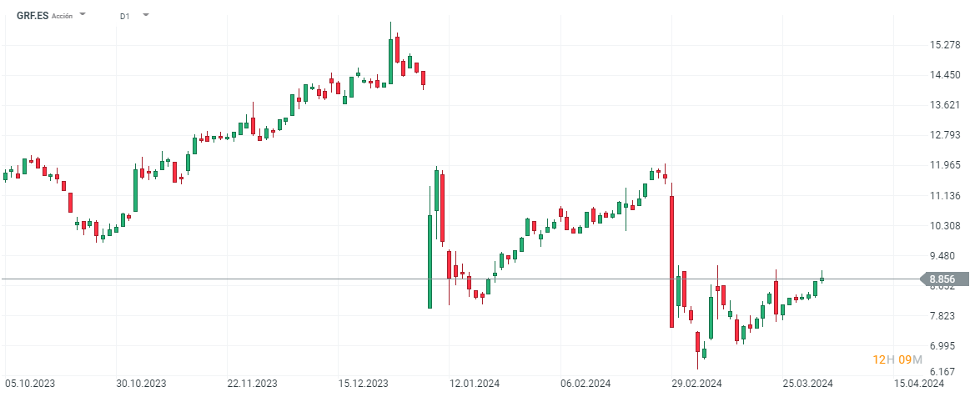Click the 22.11.2023 time axis label
980x397 pixels.
tap(253, 384)
